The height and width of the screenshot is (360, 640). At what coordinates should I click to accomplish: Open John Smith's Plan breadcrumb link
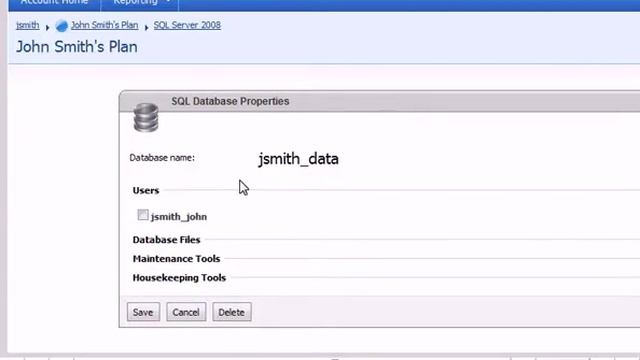104,25
